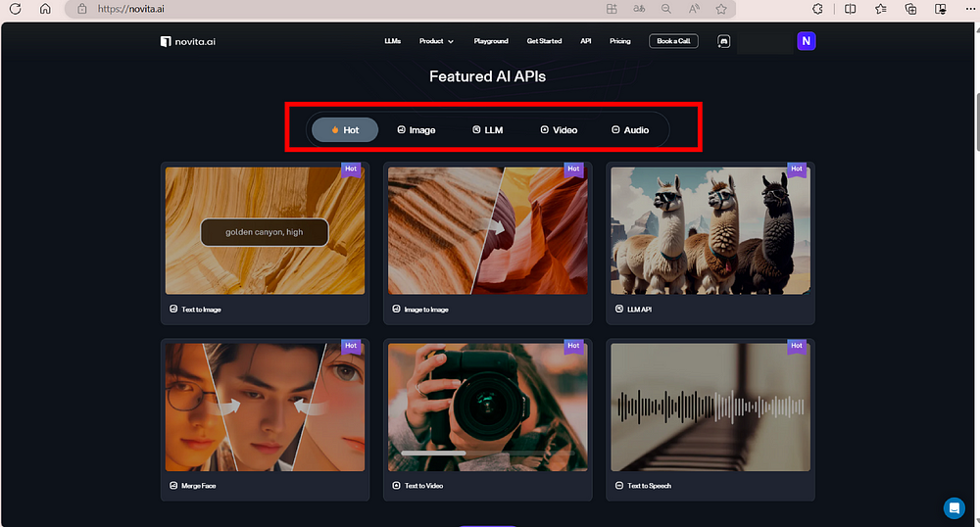Viewport: 980px width, 527px height.
Task: Open the N user avatar
Action: [807, 41]
